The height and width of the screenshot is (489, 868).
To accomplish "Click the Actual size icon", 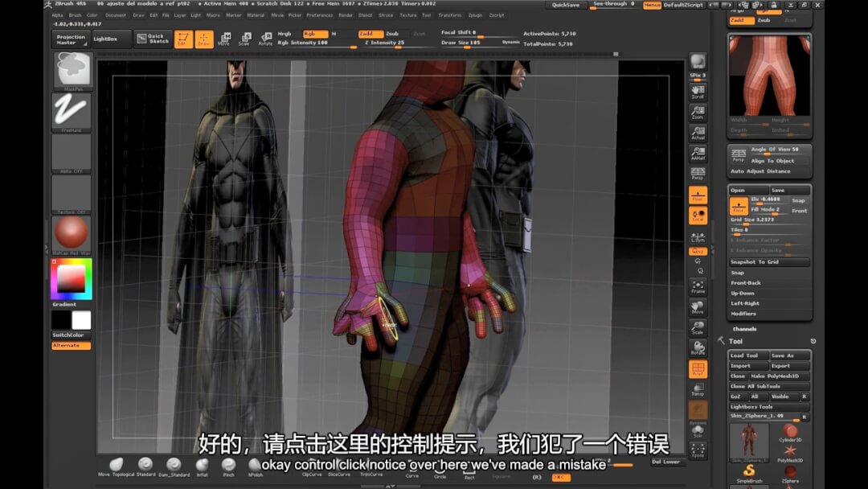I will pos(698,133).
